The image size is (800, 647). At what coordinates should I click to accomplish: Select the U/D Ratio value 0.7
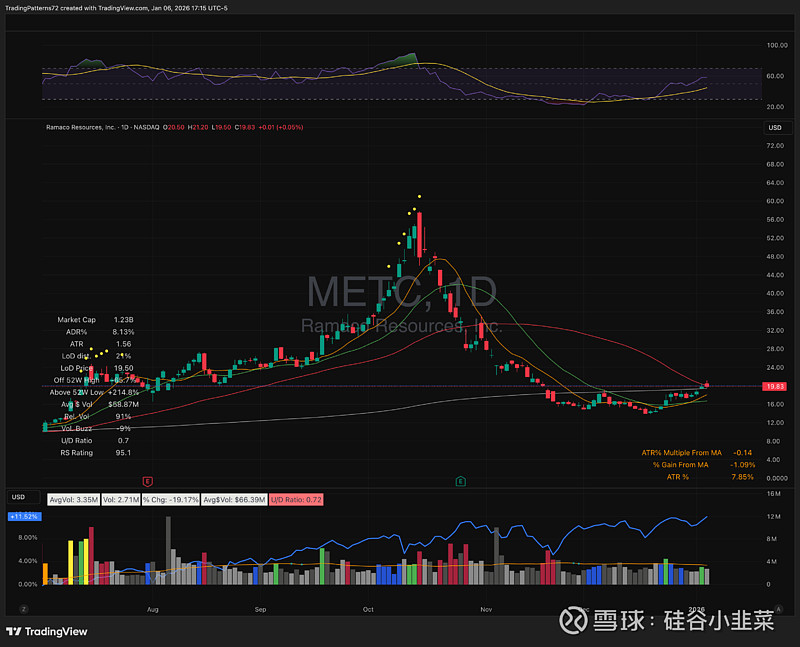pyautogui.click(x=123, y=440)
